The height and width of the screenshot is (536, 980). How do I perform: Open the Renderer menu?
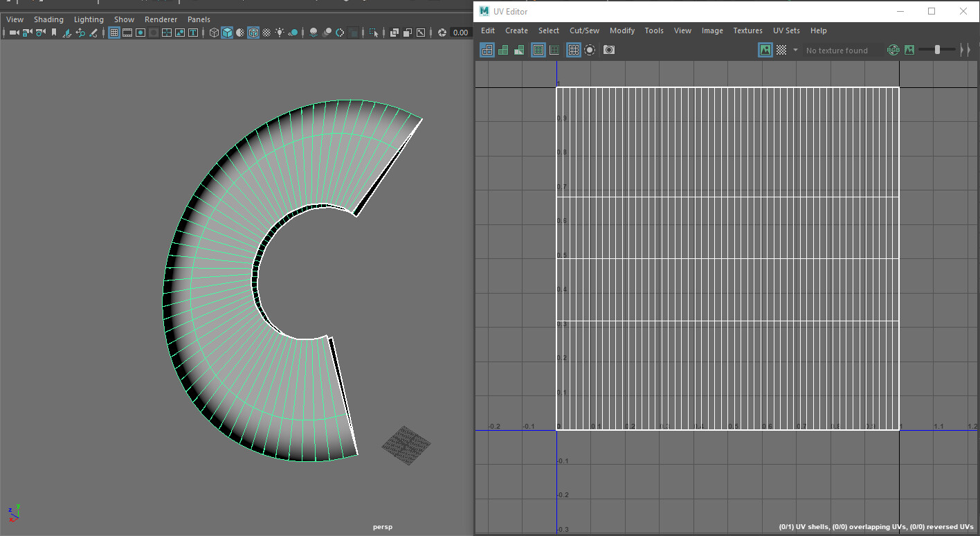pyautogui.click(x=161, y=19)
